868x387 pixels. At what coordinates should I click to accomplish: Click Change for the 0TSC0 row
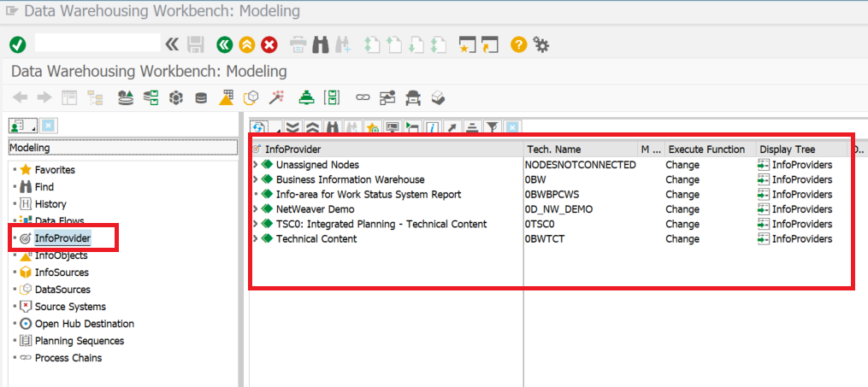[x=682, y=224]
